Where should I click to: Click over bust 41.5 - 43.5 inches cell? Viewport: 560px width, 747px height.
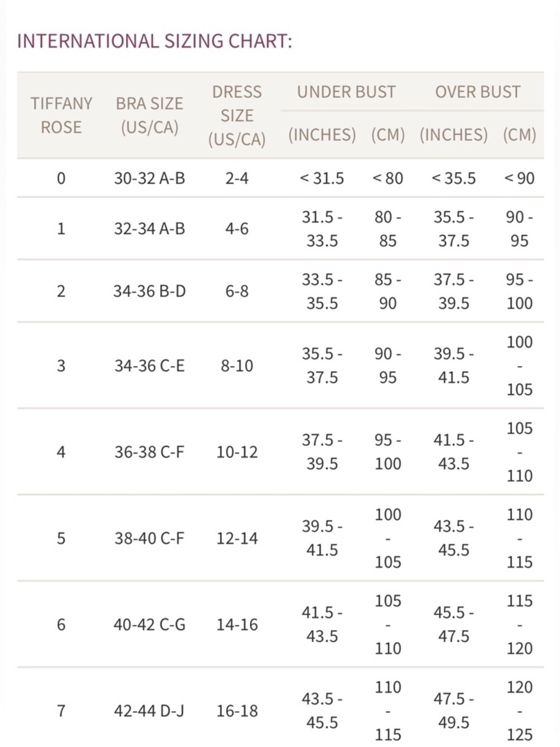pyautogui.click(x=454, y=452)
